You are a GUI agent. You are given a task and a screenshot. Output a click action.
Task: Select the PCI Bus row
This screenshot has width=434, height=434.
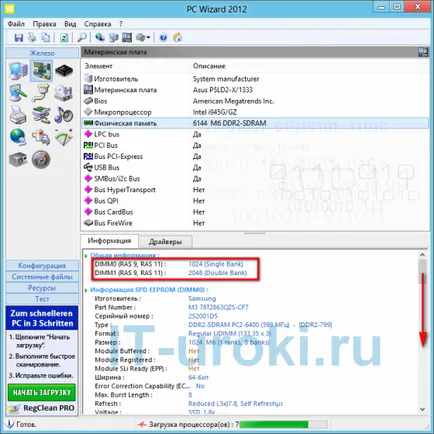(255, 145)
